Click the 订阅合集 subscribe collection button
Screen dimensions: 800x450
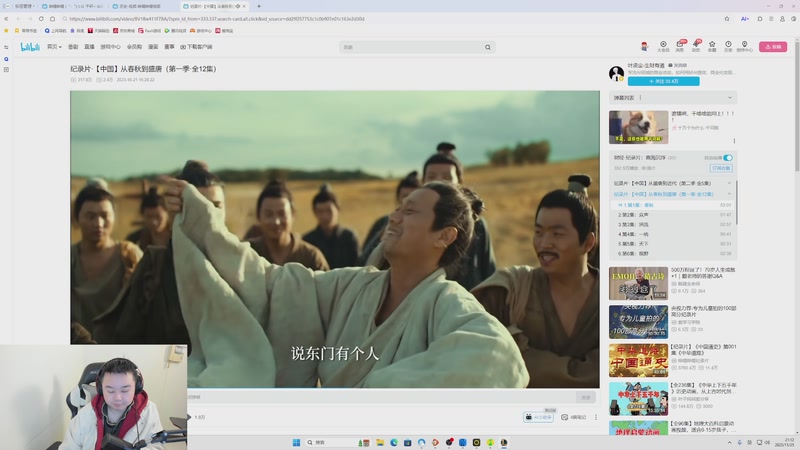coord(721,168)
